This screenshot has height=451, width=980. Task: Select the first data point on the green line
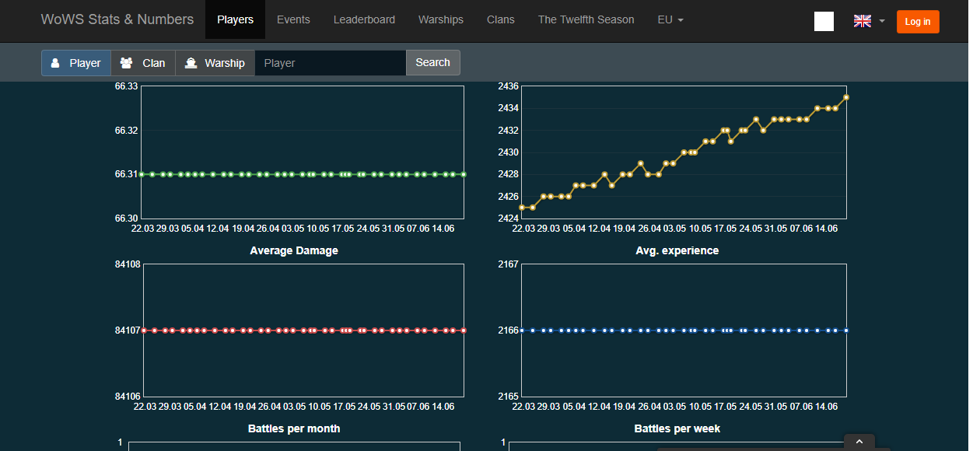click(x=142, y=174)
